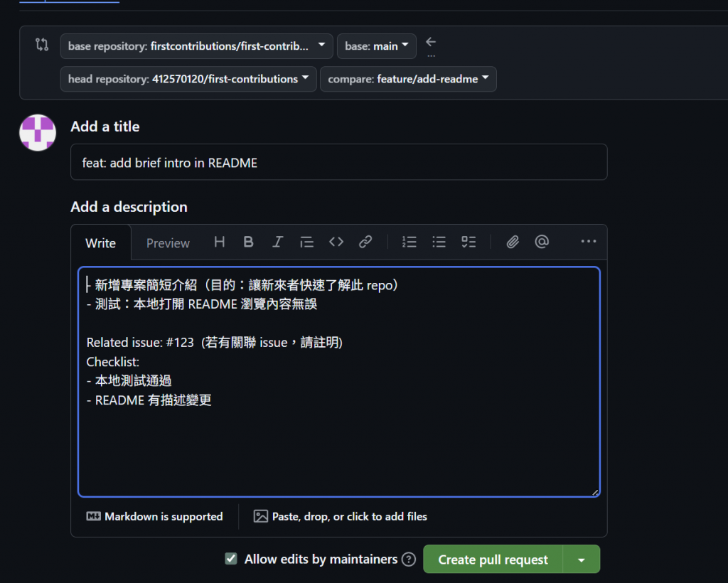This screenshot has width=728, height=583.
Task: Click the line '- README 有描述變更'
Action: (149, 400)
